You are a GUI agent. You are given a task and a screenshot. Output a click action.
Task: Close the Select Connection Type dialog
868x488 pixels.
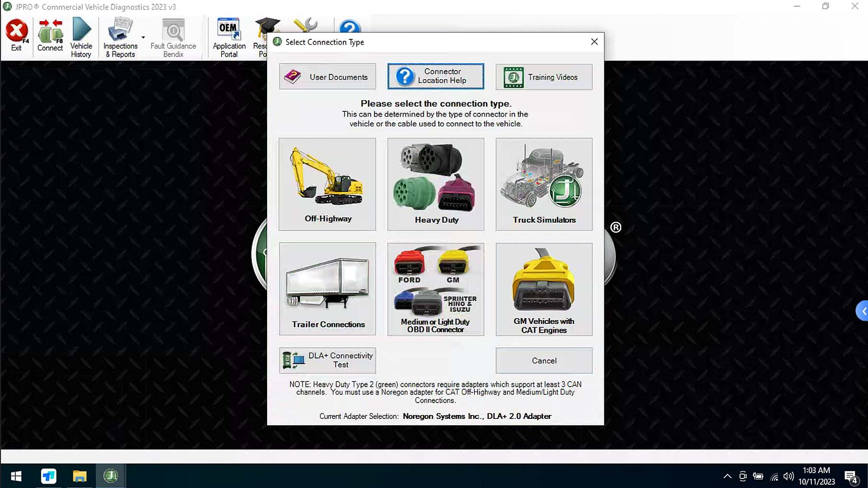tap(594, 42)
